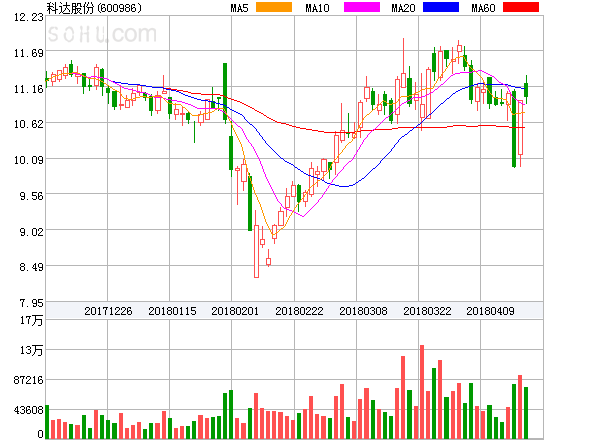The width and height of the screenshot is (600, 440).
Task: Click the 11.16 price axis label
Action: pyautogui.click(x=29, y=89)
